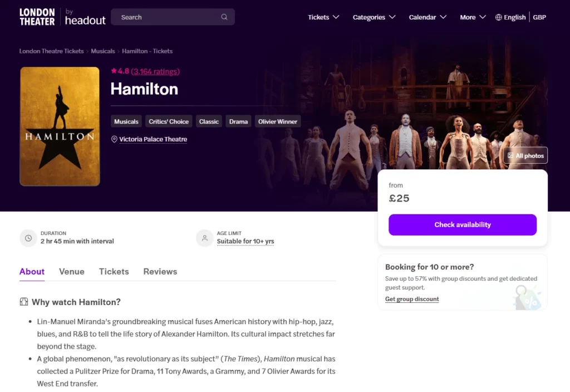Select the Olivier Winner tag
The width and height of the screenshot is (570, 392).
pyautogui.click(x=278, y=121)
